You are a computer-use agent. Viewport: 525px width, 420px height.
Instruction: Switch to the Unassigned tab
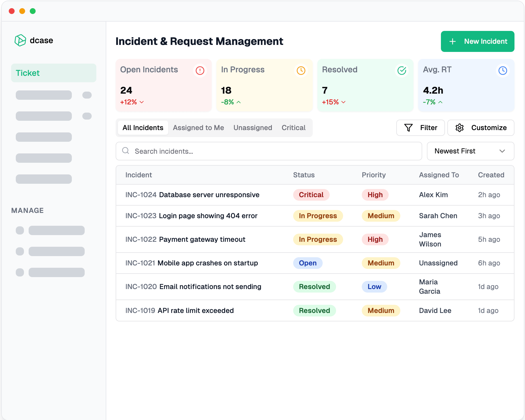[253, 128]
